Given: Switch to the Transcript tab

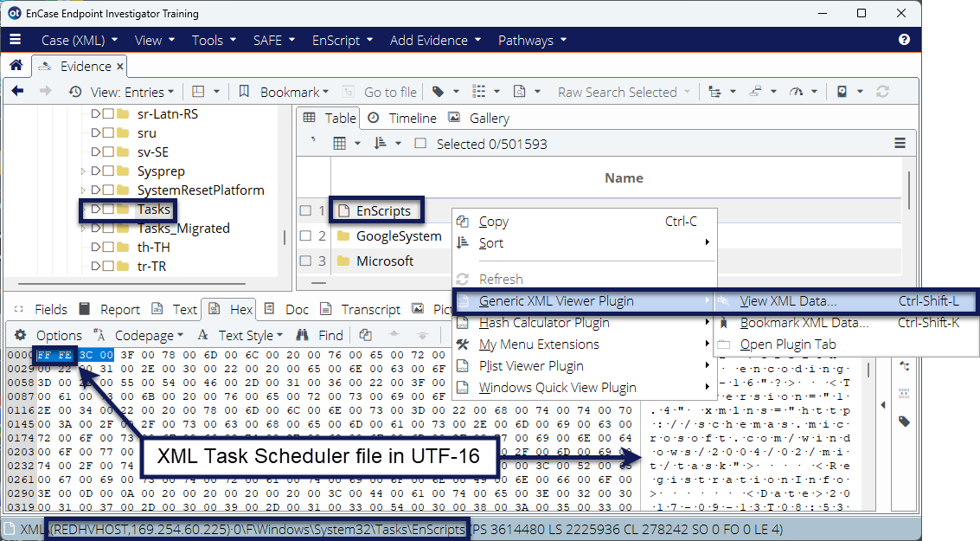Looking at the screenshot, I should click(370, 310).
